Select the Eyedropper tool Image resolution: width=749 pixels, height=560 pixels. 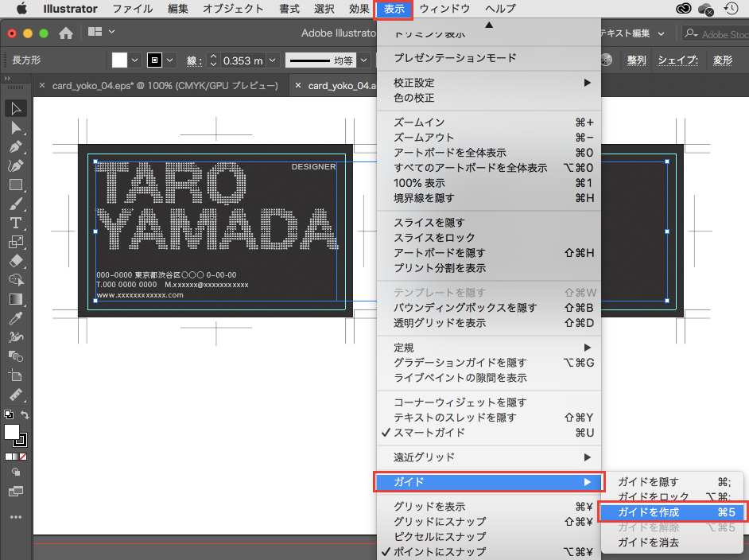(x=16, y=318)
